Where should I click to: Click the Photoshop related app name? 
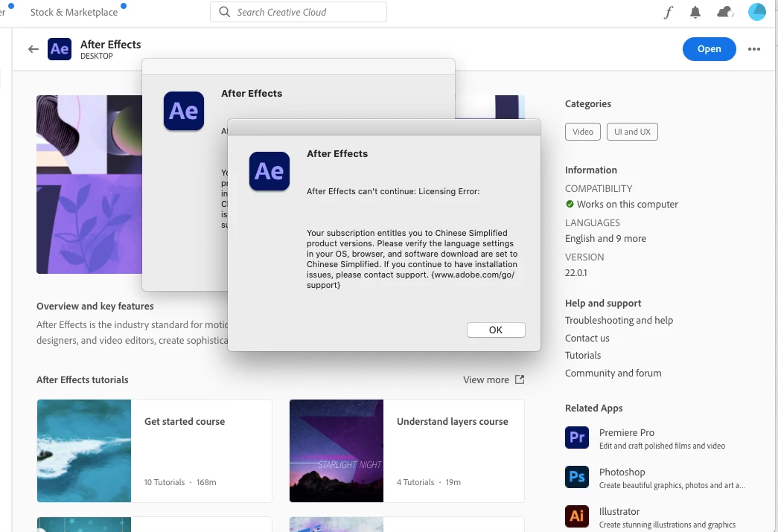[622, 472]
